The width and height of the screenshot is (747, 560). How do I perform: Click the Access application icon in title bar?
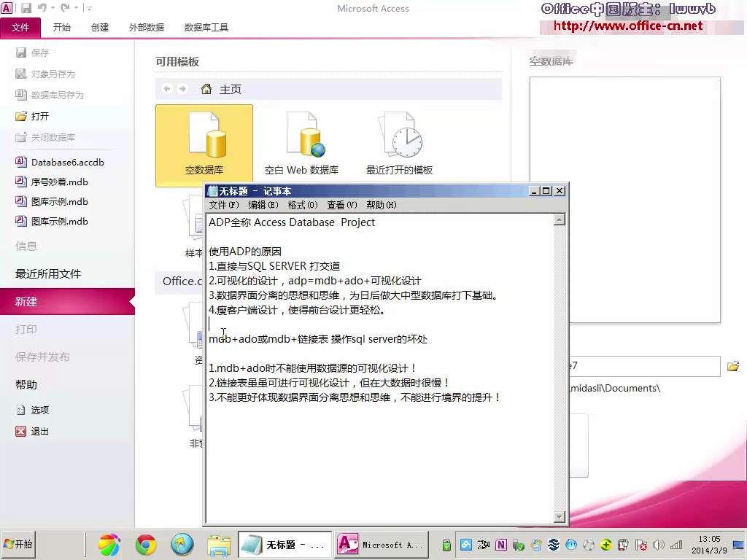coord(7,7)
